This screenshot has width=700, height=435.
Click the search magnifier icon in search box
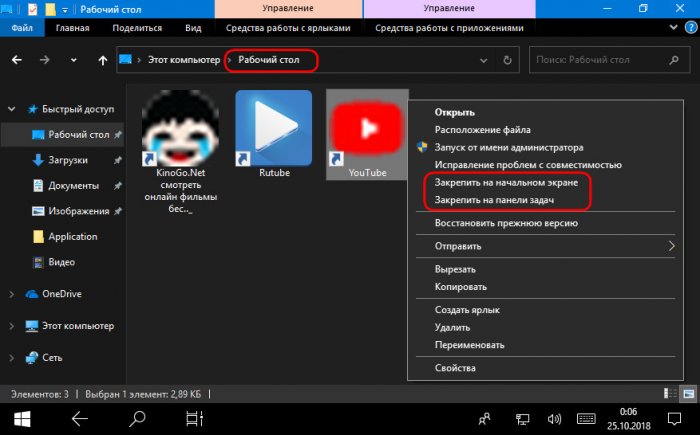click(674, 60)
